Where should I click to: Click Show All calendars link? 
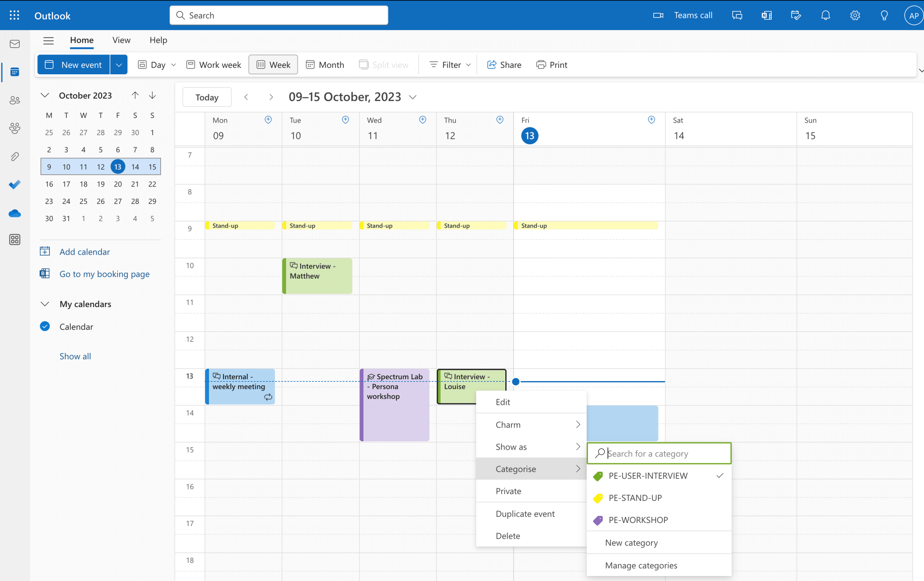click(75, 355)
